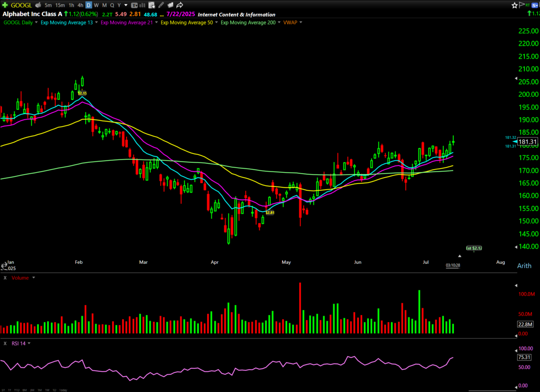Select the 15m timeframe

pos(60,5)
